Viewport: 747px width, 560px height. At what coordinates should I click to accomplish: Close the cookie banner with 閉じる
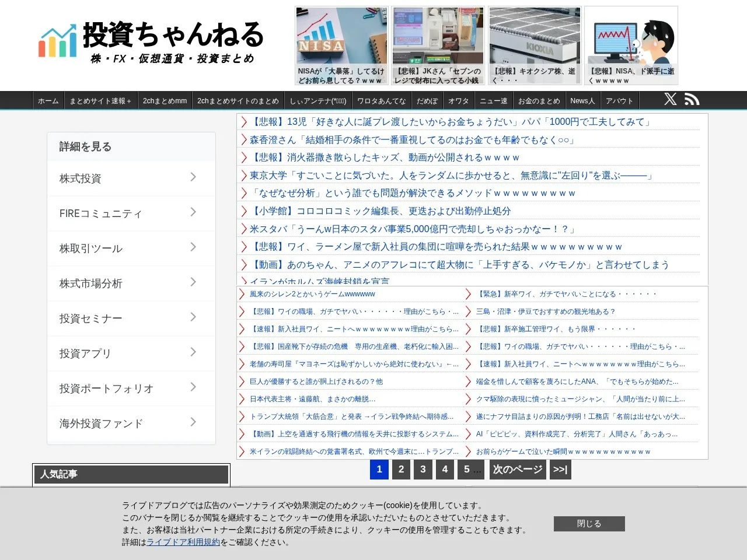coord(589,524)
